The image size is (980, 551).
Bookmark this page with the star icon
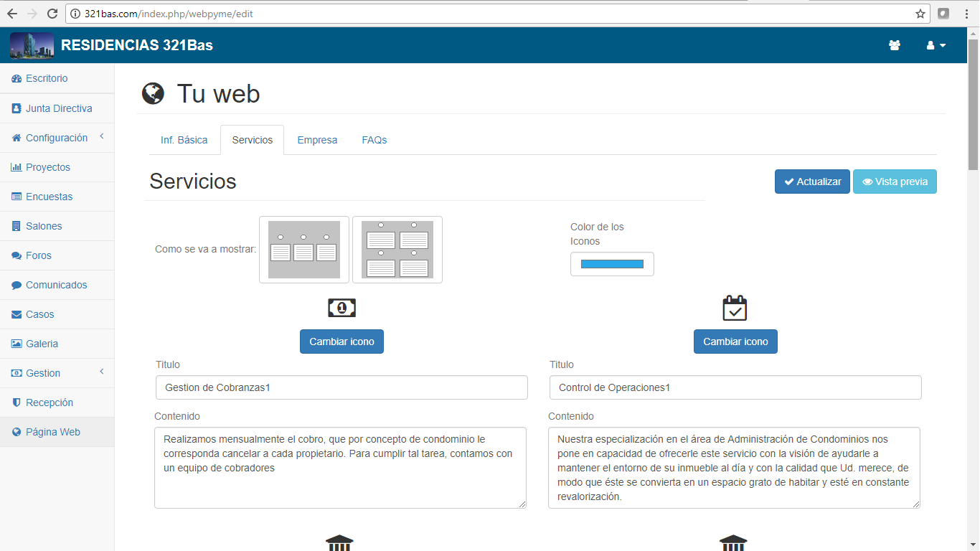tap(920, 14)
